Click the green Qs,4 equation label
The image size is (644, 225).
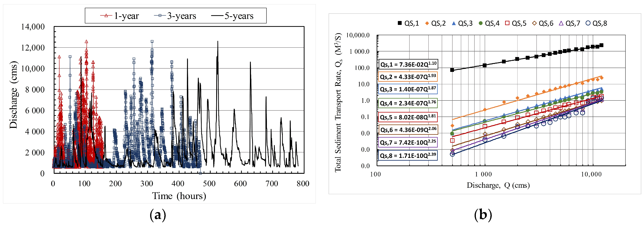coord(408,103)
